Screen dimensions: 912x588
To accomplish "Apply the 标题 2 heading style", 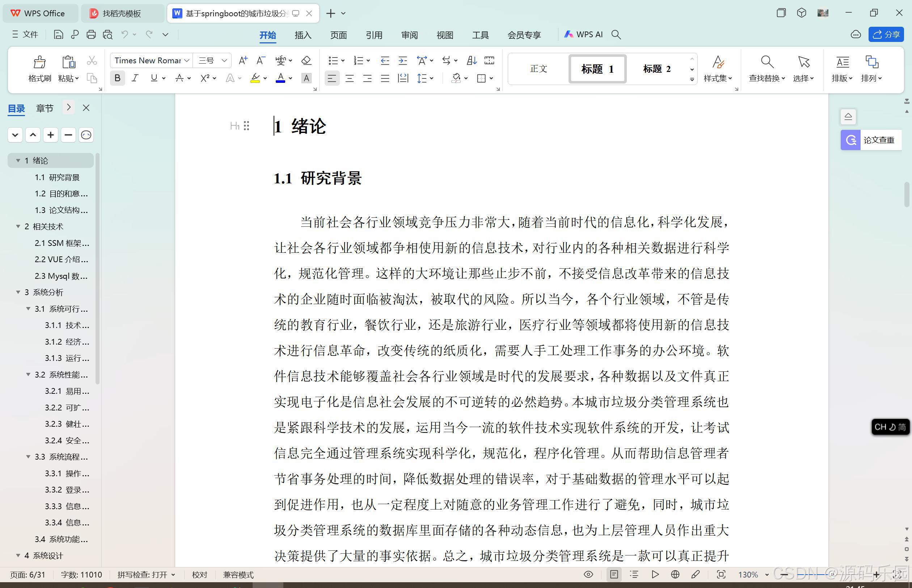I will point(657,69).
